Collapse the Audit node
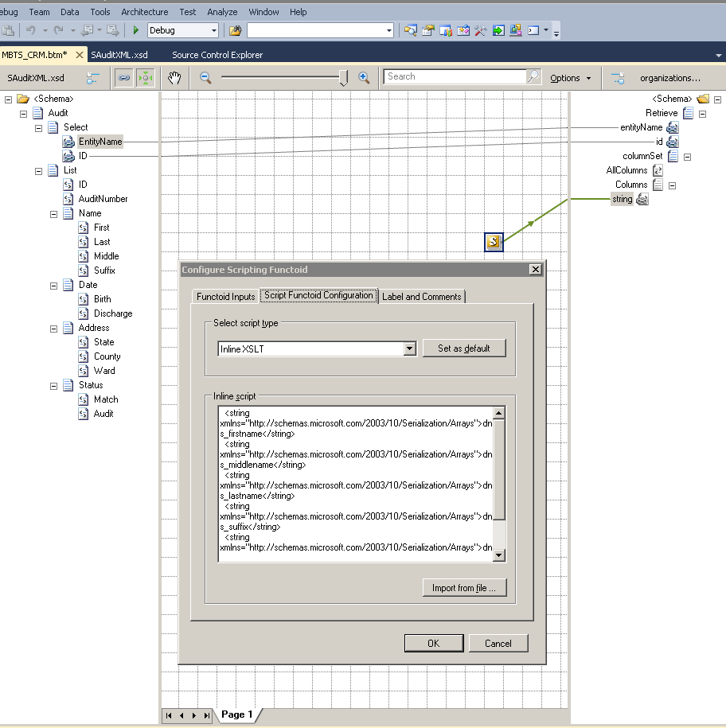 (24, 114)
